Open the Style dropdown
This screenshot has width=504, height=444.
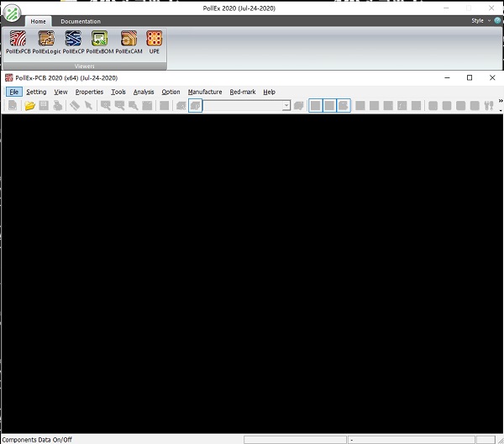[480, 20]
